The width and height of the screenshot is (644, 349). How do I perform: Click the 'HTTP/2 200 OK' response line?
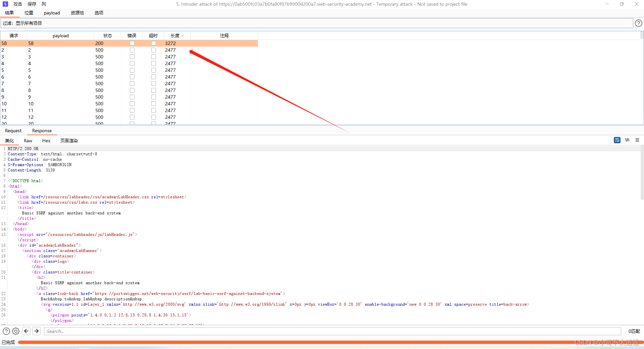pos(23,149)
